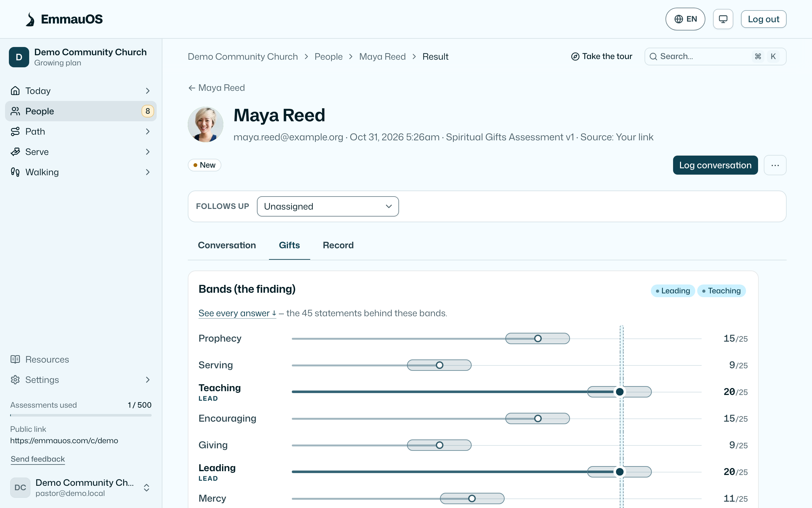Click the Prophecy band slider handle
This screenshot has height=508, width=812.
tap(538, 338)
